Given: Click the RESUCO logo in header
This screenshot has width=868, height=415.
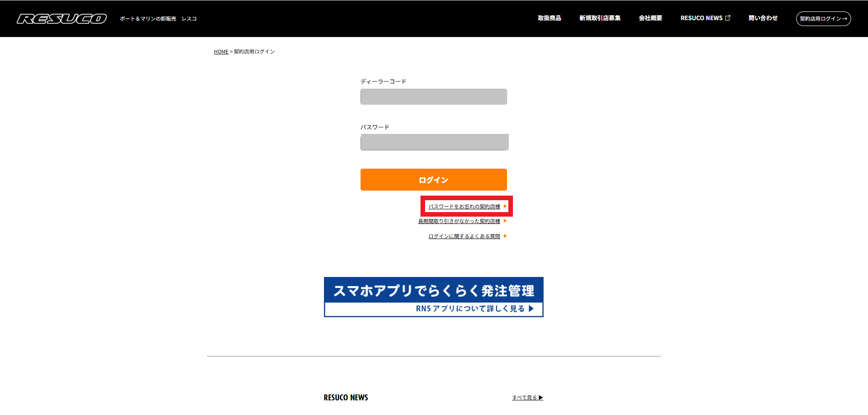Looking at the screenshot, I should click(x=62, y=19).
